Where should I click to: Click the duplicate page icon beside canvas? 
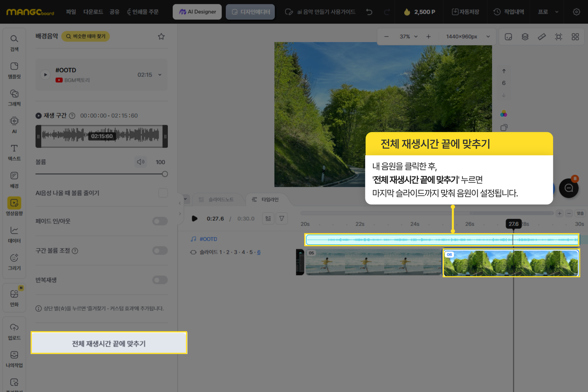(504, 128)
